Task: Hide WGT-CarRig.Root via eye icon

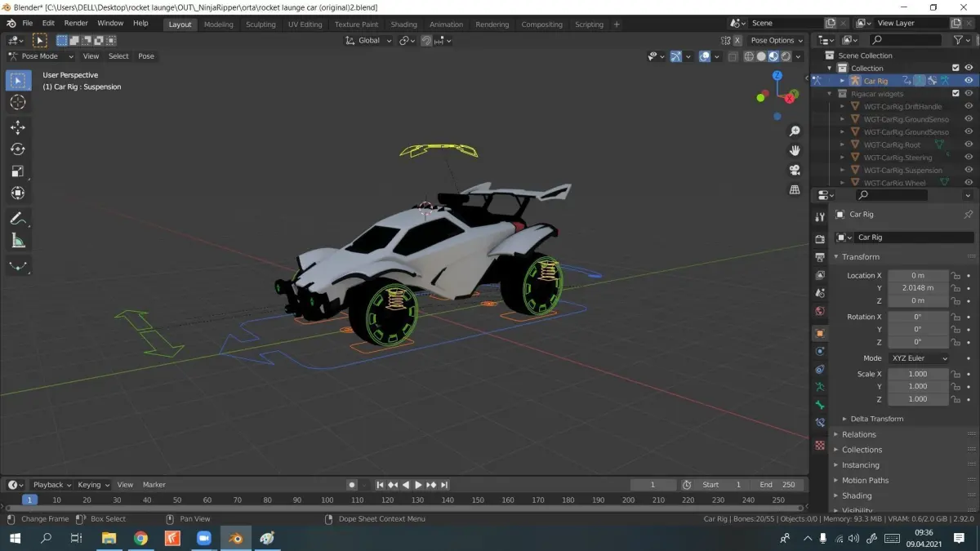Action: coord(969,144)
